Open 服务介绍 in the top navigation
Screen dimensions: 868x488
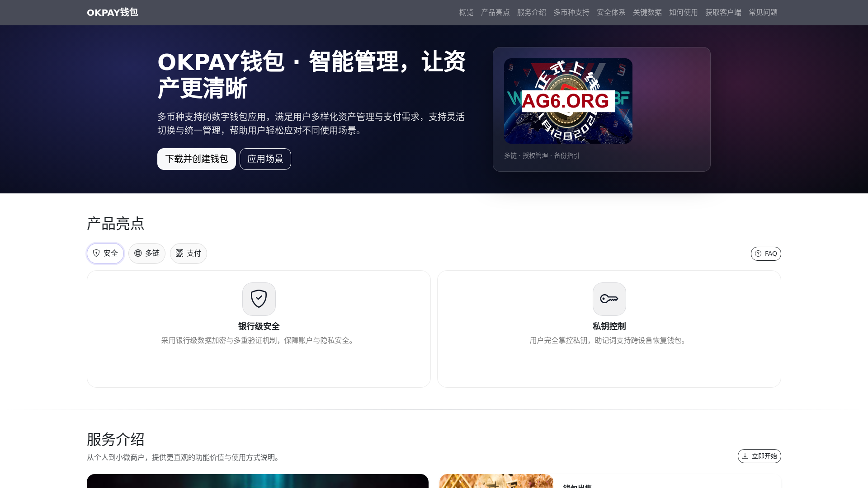tap(531, 13)
